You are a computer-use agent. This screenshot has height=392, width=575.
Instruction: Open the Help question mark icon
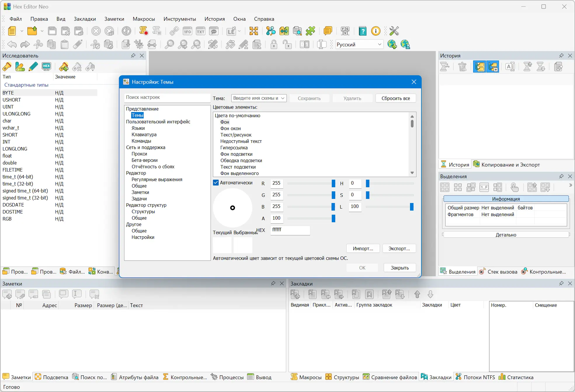pyautogui.click(x=362, y=31)
